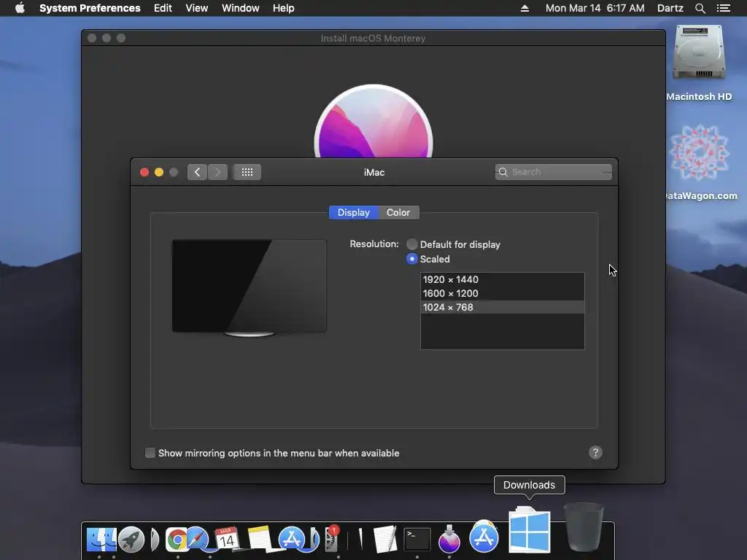This screenshot has width=747, height=560.
Task: Click the Install macOS Monterey title bar
Action: (x=373, y=38)
